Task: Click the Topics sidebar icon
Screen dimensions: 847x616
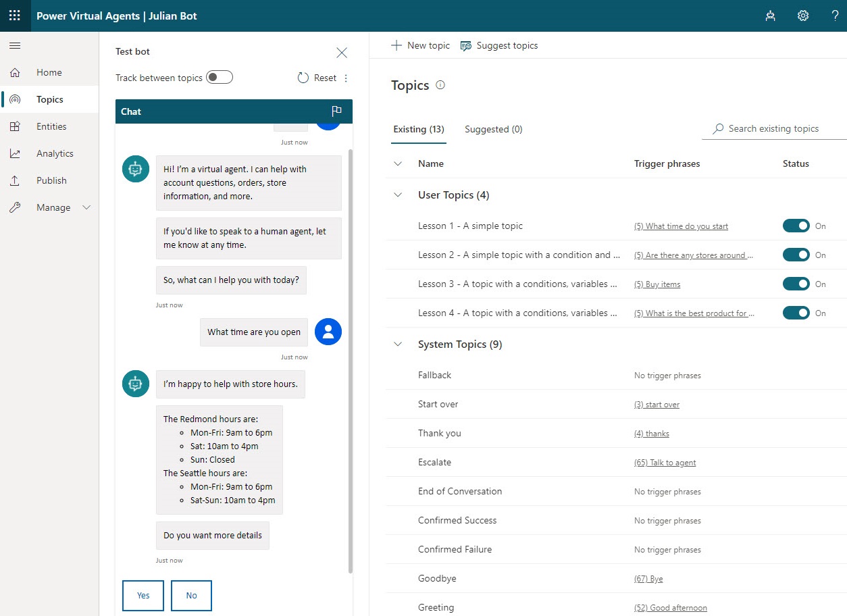Action: [15, 99]
